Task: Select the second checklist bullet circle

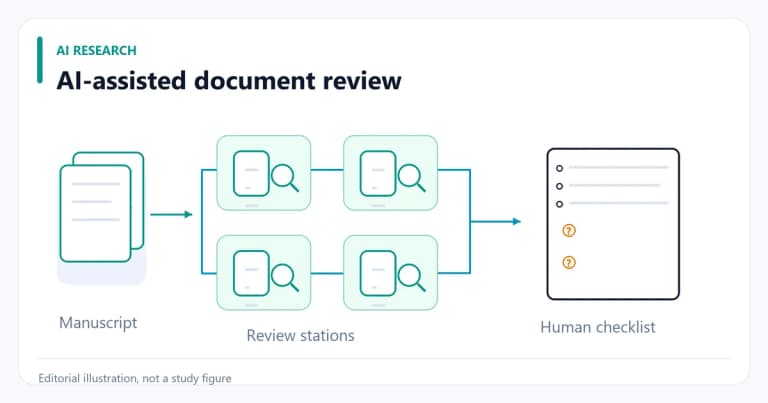Action: point(559,186)
